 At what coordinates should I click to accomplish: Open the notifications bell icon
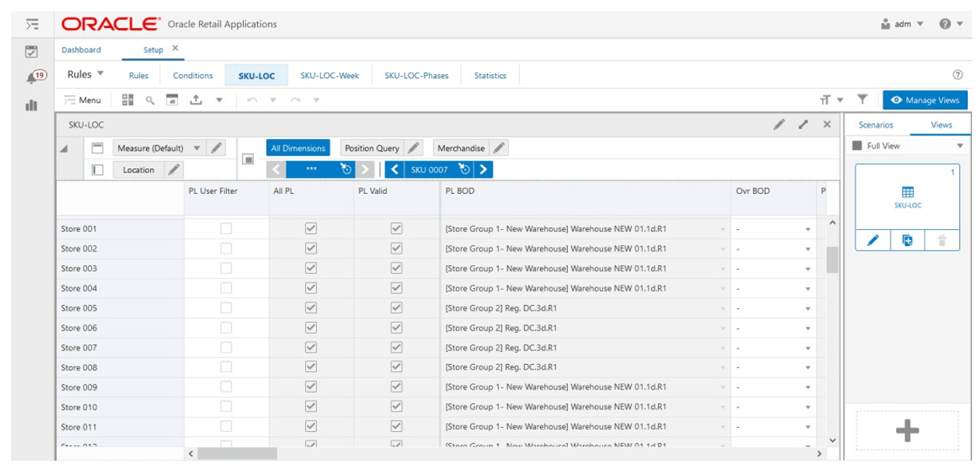click(31, 76)
